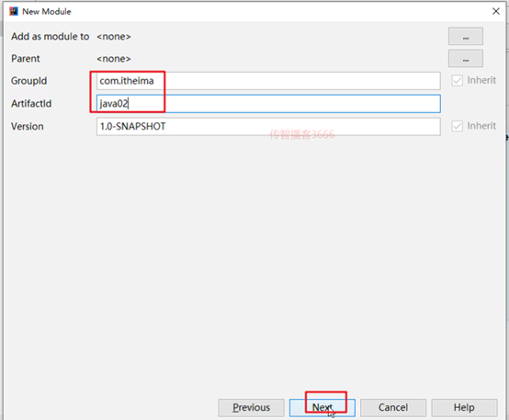Toggle the Inherit checkbox beside GroupId
509x420 pixels.
pyautogui.click(x=457, y=81)
